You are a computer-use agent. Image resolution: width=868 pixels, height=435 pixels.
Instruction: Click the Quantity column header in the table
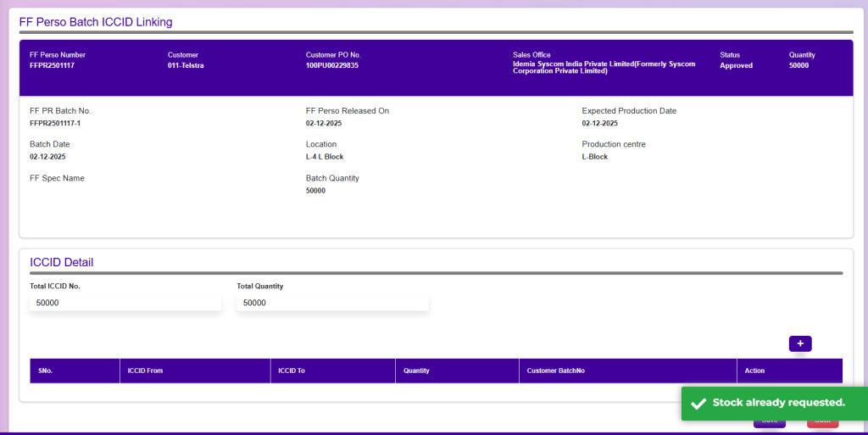coord(417,371)
